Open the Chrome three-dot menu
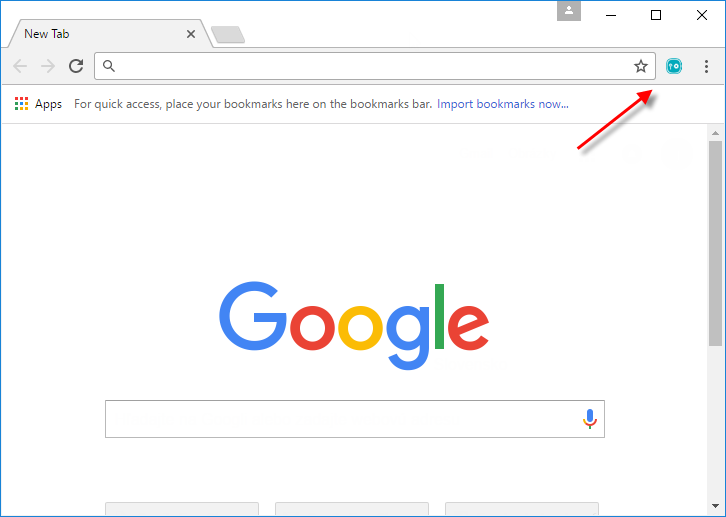 tap(706, 66)
